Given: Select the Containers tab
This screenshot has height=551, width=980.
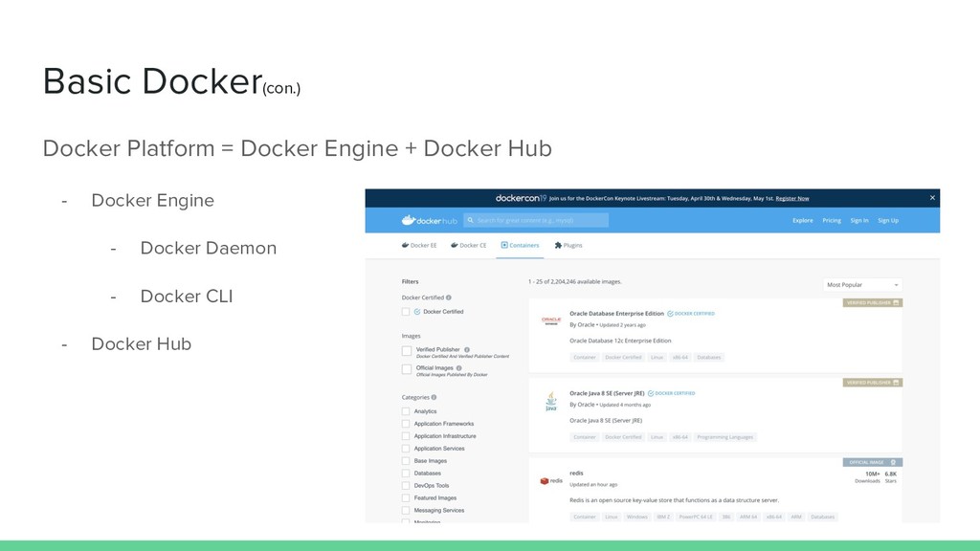Looking at the screenshot, I should tap(520, 246).
